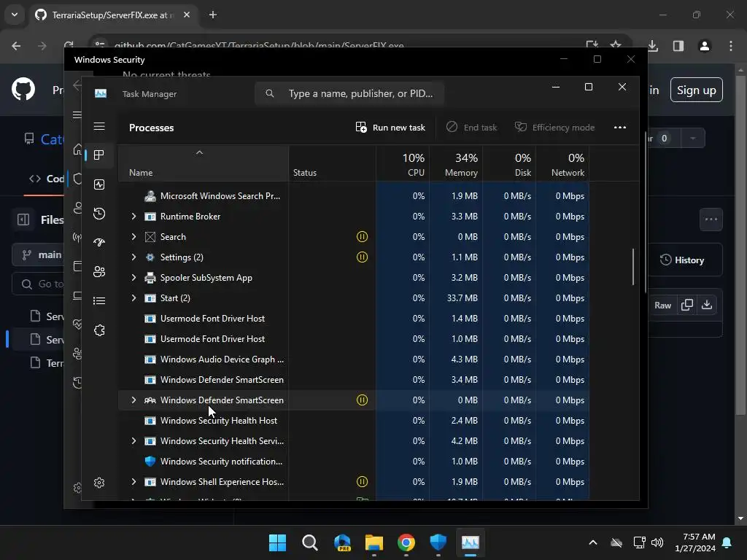Open the Windows Security hamburger menu icon
The image size is (747, 560).
(77, 114)
